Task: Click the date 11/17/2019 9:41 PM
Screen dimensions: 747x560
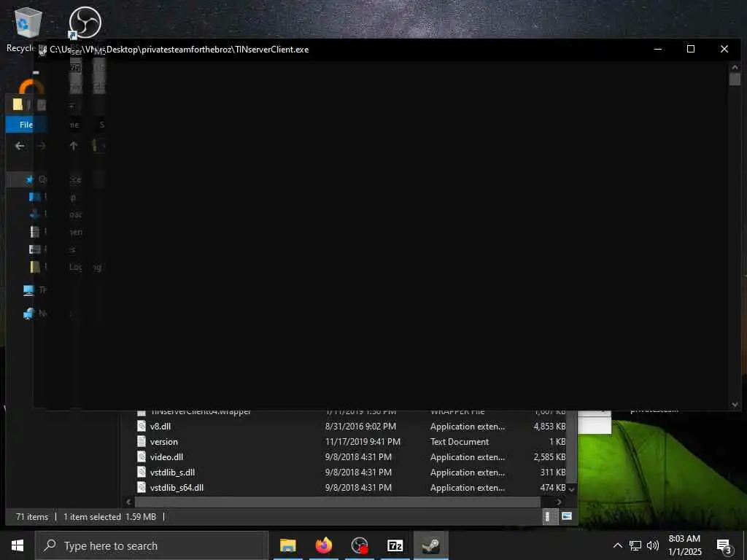Action: [x=363, y=441]
